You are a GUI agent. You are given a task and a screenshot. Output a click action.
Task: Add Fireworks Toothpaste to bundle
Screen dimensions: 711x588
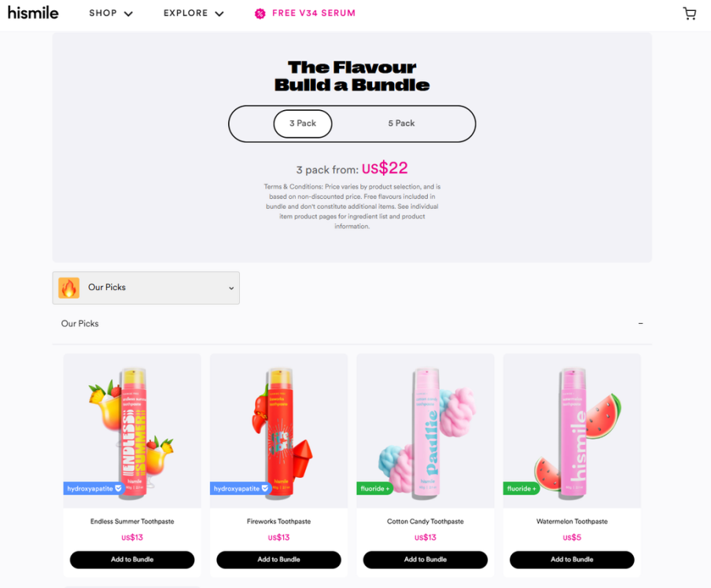tap(279, 560)
